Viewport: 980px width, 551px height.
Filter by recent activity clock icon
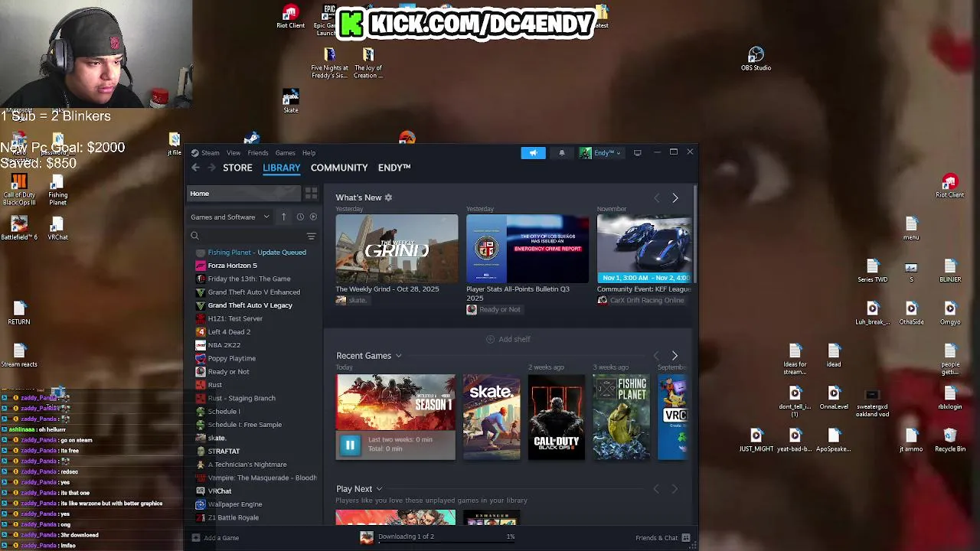[x=300, y=217]
